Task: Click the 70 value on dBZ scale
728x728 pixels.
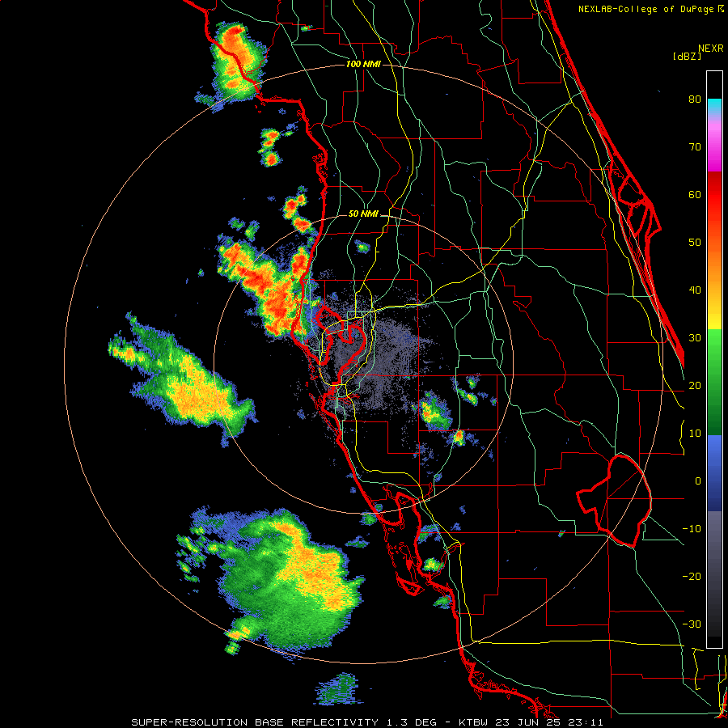Action: (x=695, y=146)
